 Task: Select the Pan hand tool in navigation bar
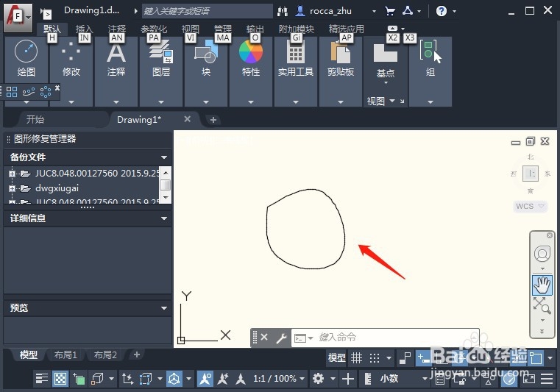(542, 285)
